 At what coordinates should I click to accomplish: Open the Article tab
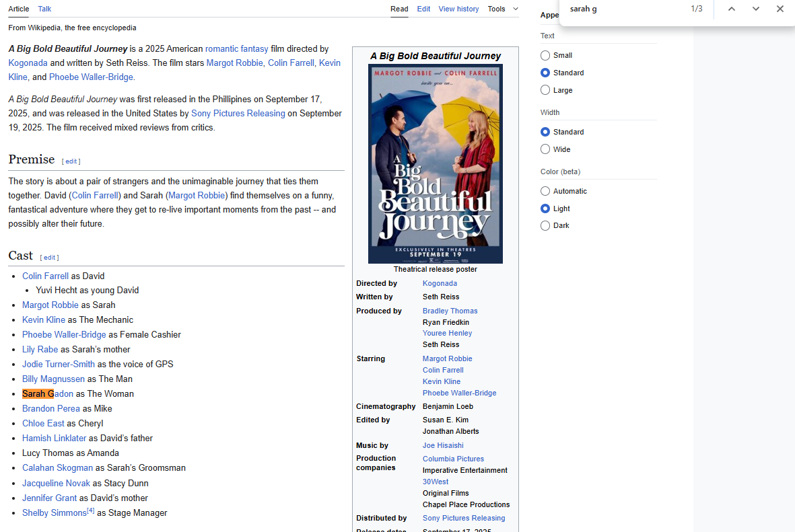(x=19, y=9)
